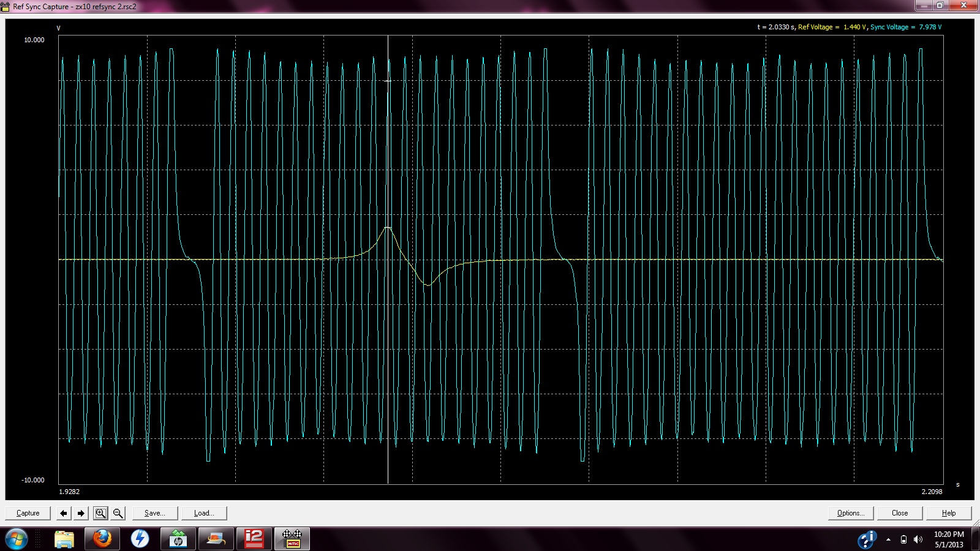The image size is (980, 551).
Task: Minimize the Ref Sync Capture window
Action: [924, 6]
